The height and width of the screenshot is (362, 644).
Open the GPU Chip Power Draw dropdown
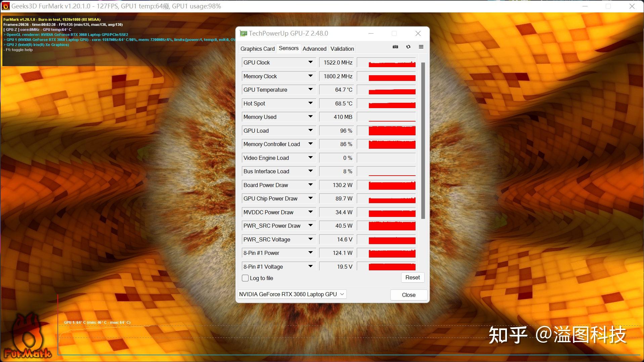(310, 198)
